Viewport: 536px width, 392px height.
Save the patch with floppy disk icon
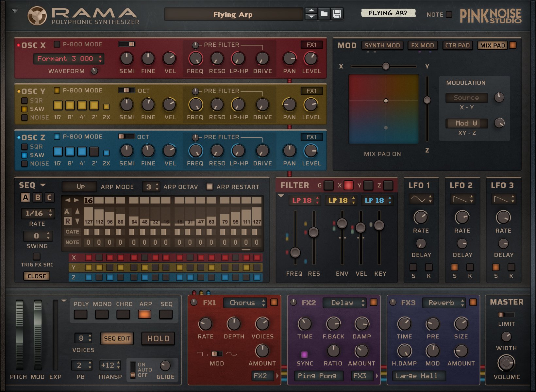click(337, 14)
